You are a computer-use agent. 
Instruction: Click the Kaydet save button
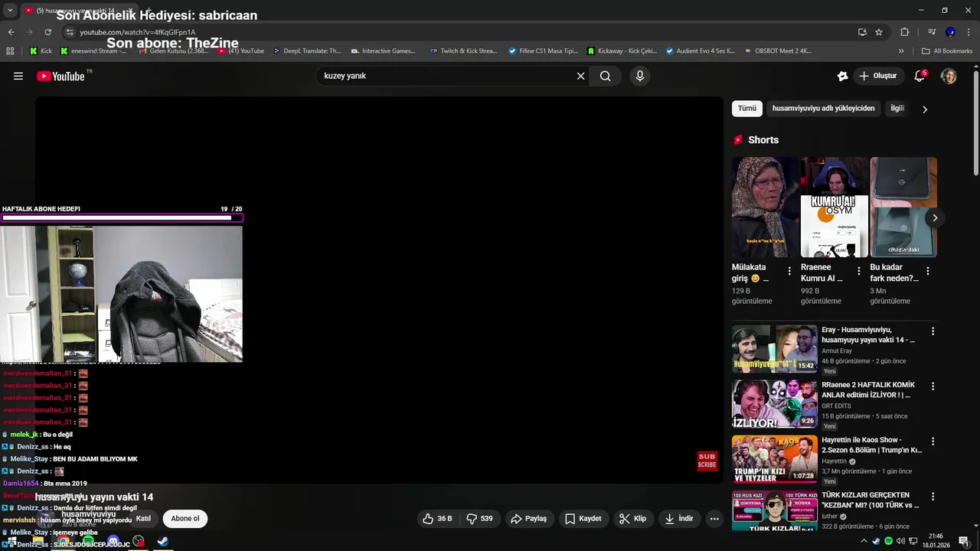click(x=583, y=519)
